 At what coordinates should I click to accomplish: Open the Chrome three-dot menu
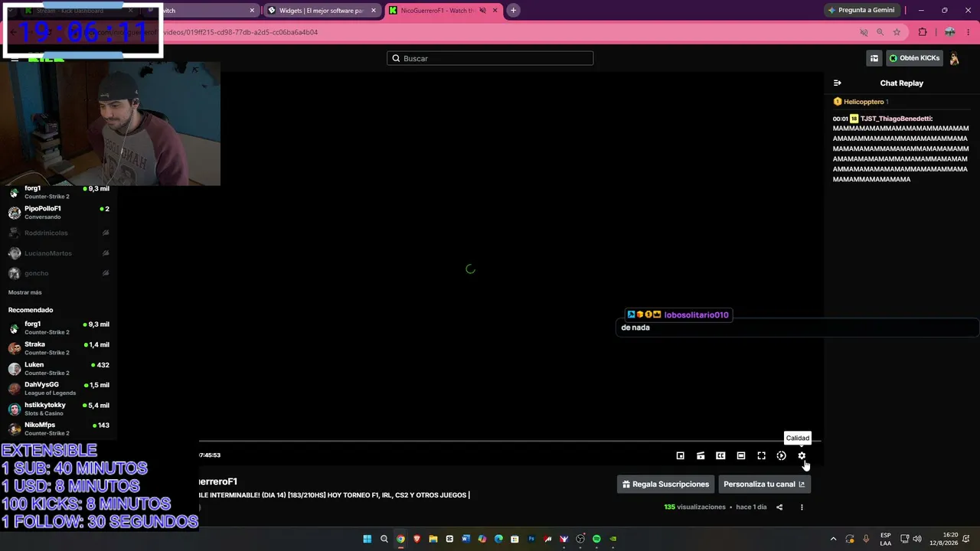click(969, 32)
